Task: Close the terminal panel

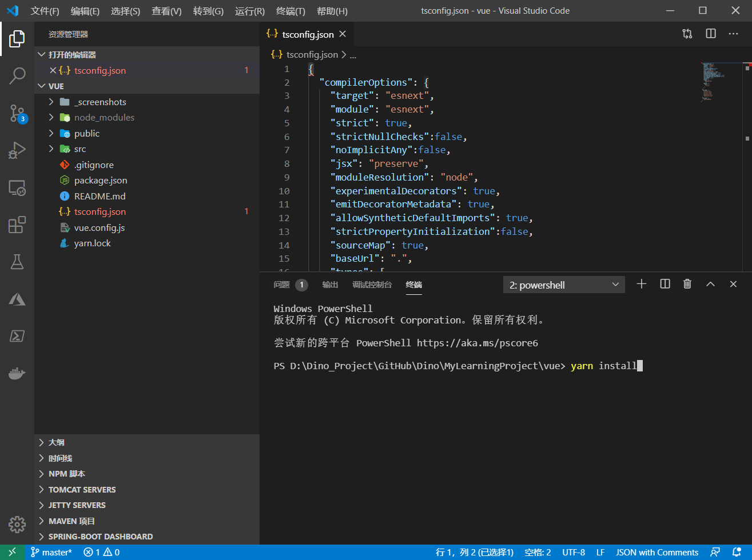Action: click(734, 284)
